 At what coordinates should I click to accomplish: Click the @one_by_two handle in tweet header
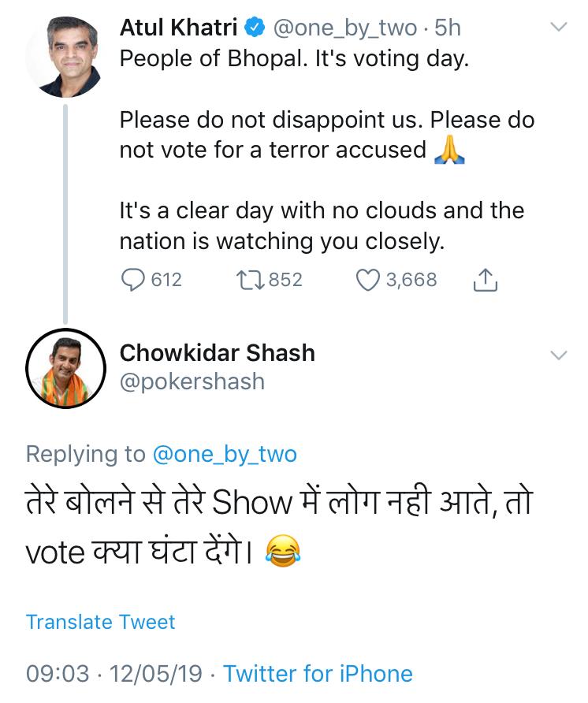pos(345,28)
